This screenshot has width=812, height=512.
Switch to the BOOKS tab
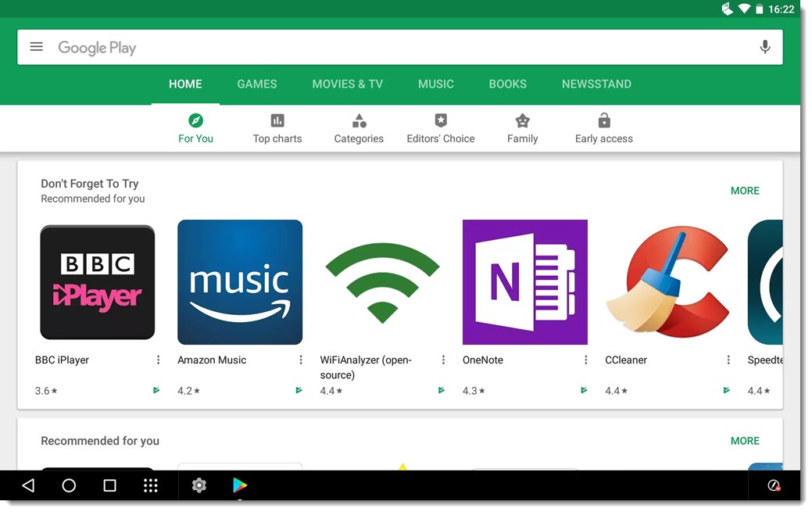pos(507,84)
